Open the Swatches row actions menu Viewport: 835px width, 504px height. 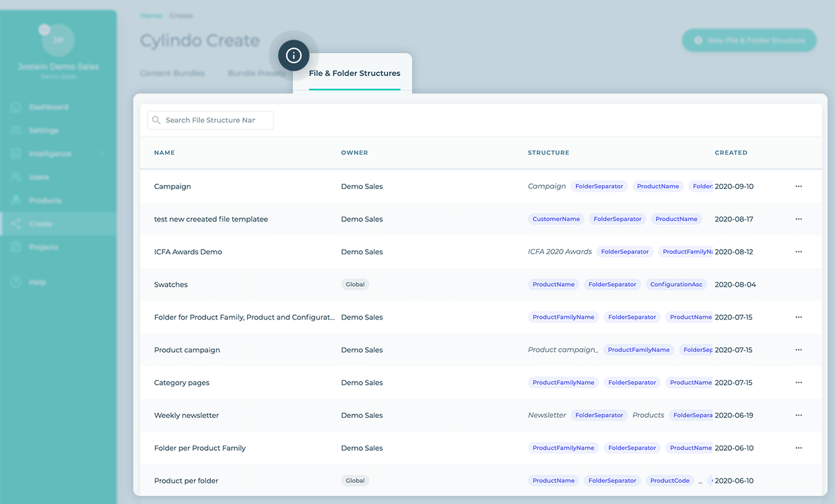[x=799, y=284]
